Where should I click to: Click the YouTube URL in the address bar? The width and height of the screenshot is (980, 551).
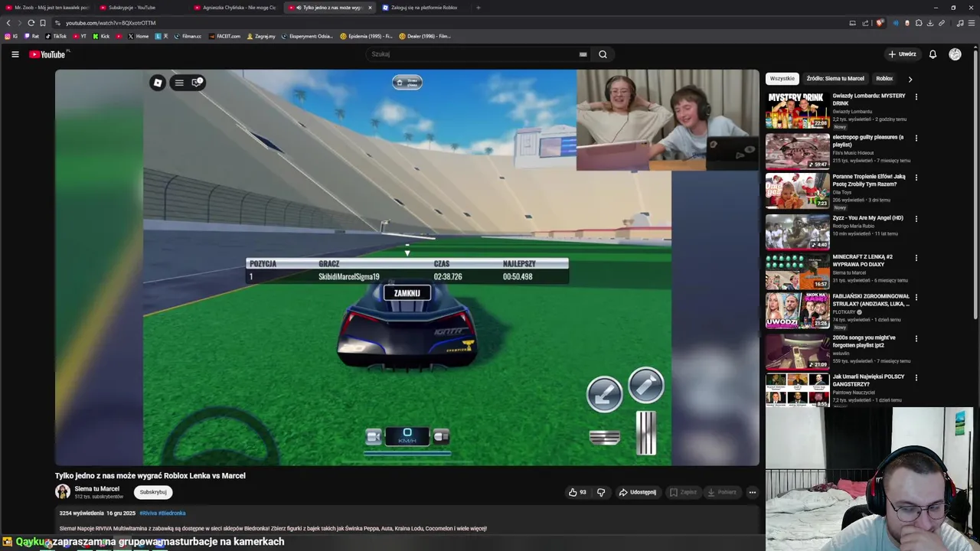pos(110,23)
